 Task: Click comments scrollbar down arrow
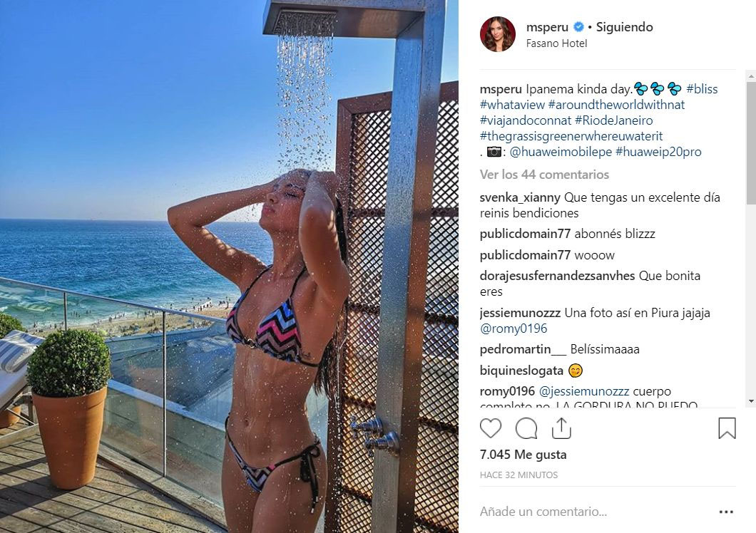pos(751,401)
